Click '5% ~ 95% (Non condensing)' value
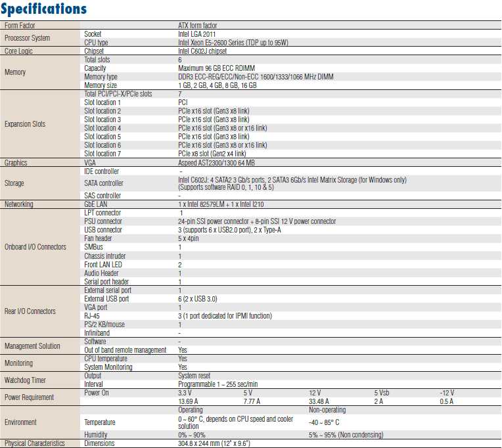The image size is (502, 448). click(346, 436)
